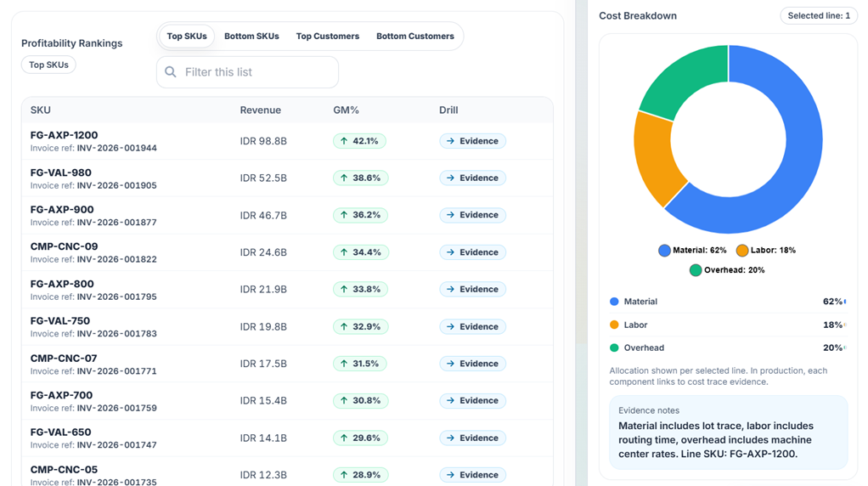Image resolution: width=868 pixels, height=486 pixels.
Task: Select the Bottom Customers tab
Action: [x=414, y=37]
